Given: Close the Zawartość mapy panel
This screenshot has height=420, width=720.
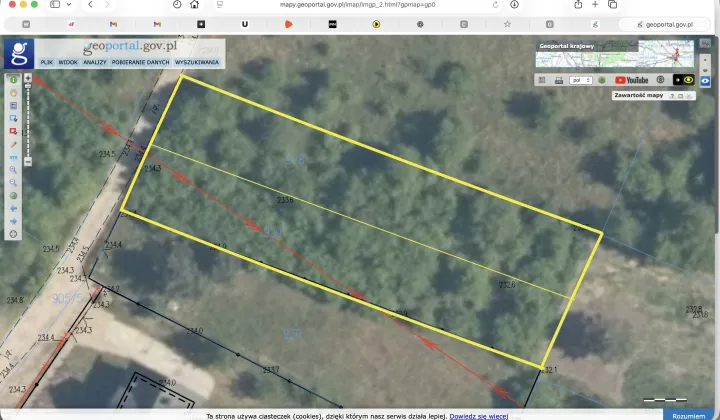Looking at the screenshot, I should (x=690, y=96).
